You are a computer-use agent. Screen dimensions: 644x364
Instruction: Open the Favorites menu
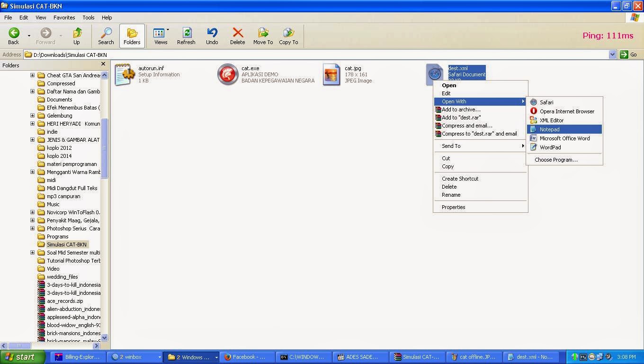click(64, 18)
